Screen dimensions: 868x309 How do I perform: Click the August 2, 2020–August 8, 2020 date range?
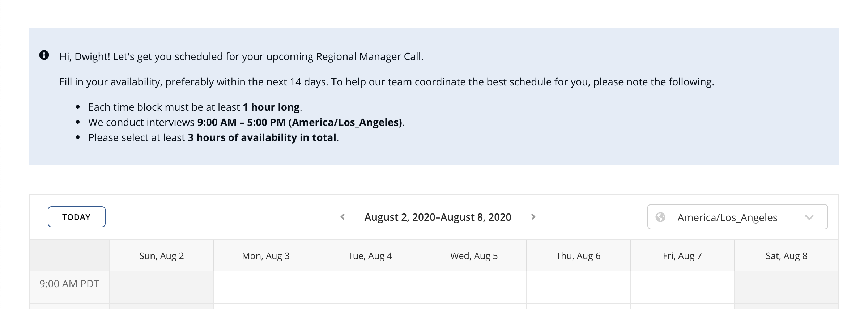click(x=438, y=217)
